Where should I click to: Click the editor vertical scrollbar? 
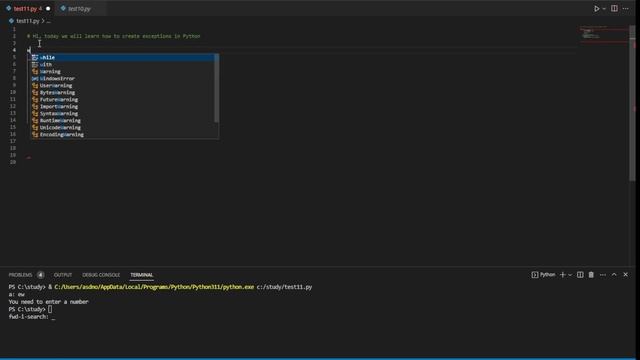632,102
